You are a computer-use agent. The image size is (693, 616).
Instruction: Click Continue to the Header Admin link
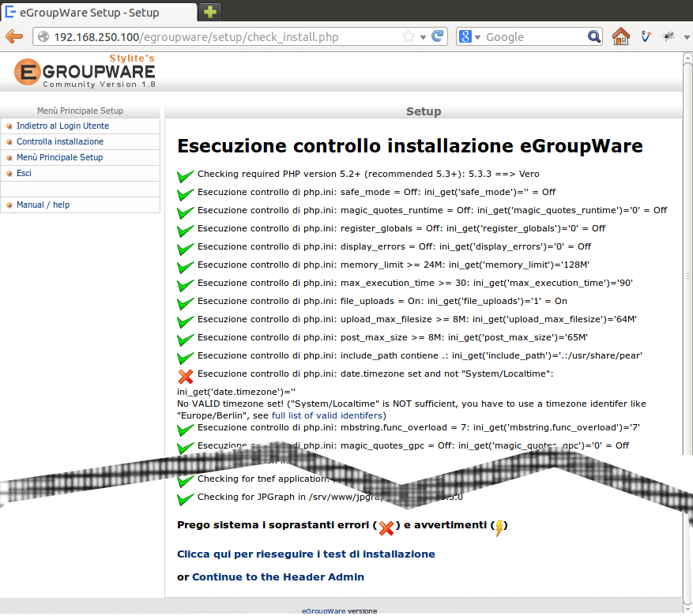coord(278,577)
